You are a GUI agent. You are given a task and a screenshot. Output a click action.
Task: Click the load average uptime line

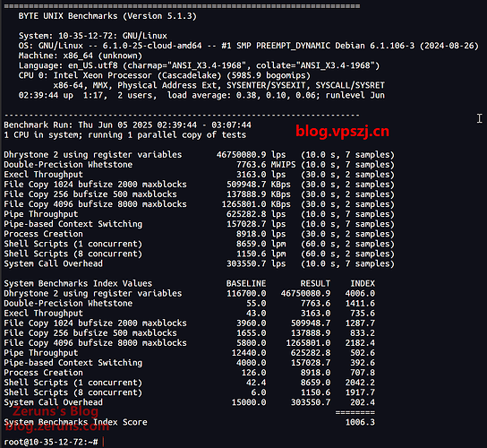click(201, 95)
